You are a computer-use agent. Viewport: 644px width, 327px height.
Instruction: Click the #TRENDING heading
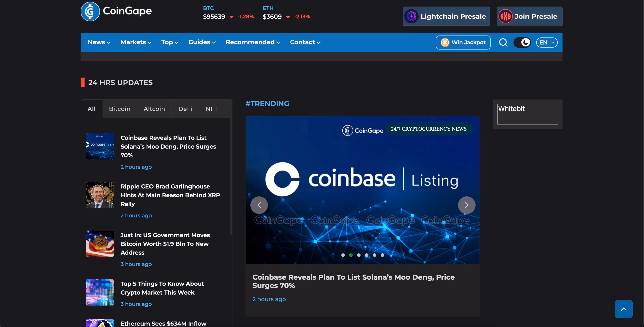(267, 104)
